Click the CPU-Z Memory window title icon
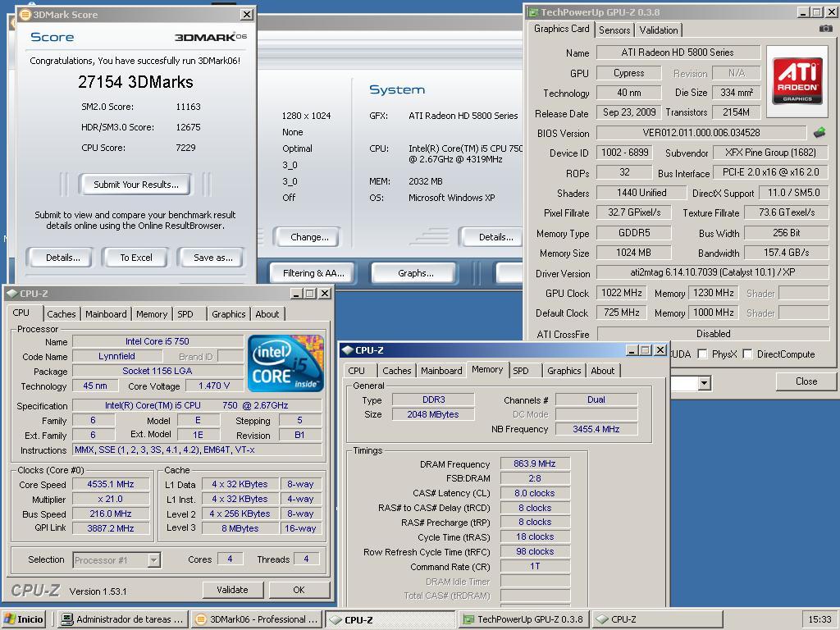The height and width of the screenshot is (630, 840). click(x=347, y=350)
